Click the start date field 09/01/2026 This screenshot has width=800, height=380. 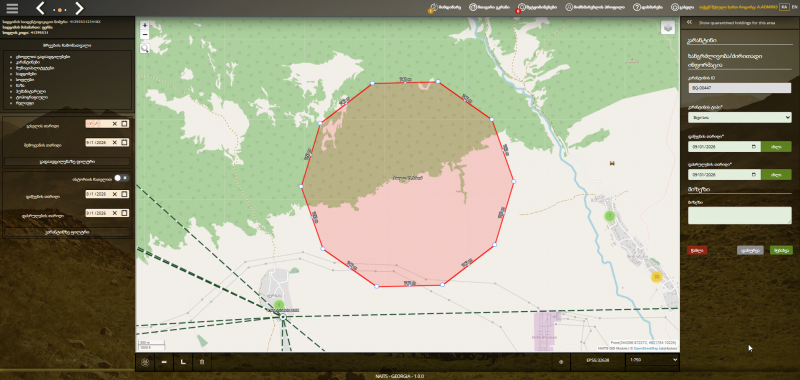tap(724, 147)
